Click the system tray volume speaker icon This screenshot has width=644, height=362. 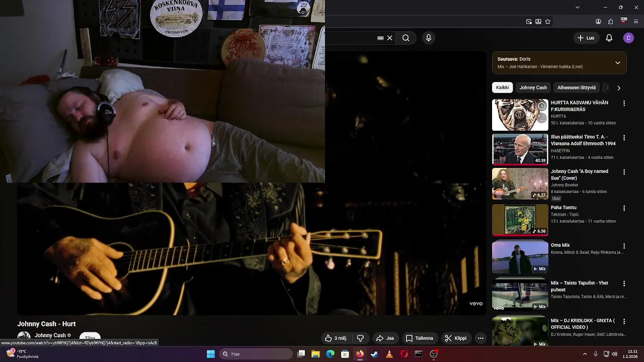coord(614,354)
